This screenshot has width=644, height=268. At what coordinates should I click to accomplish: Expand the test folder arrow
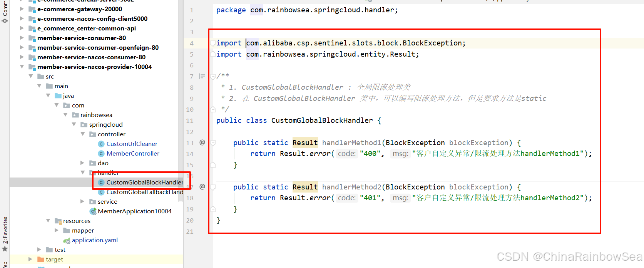click(39, 250)
